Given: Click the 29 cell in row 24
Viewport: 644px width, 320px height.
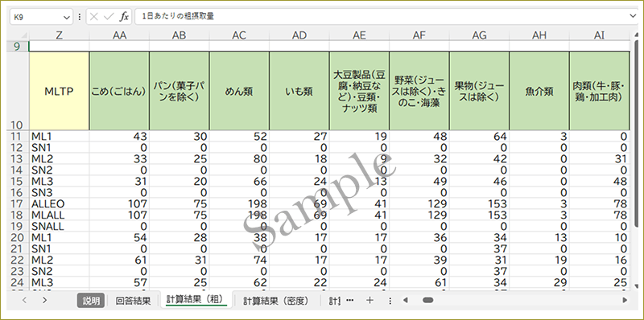Looking at the screenshot, I should [539, 282].
